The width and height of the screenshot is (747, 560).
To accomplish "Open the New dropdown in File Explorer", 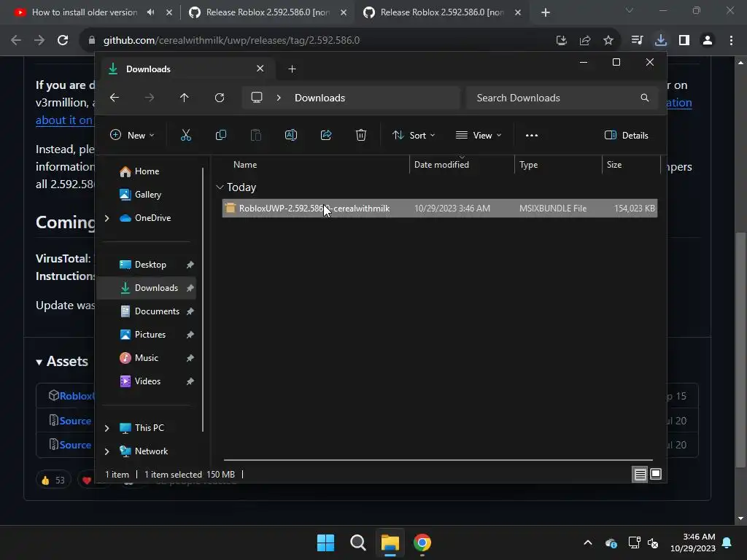I will [x=132, y=135].
